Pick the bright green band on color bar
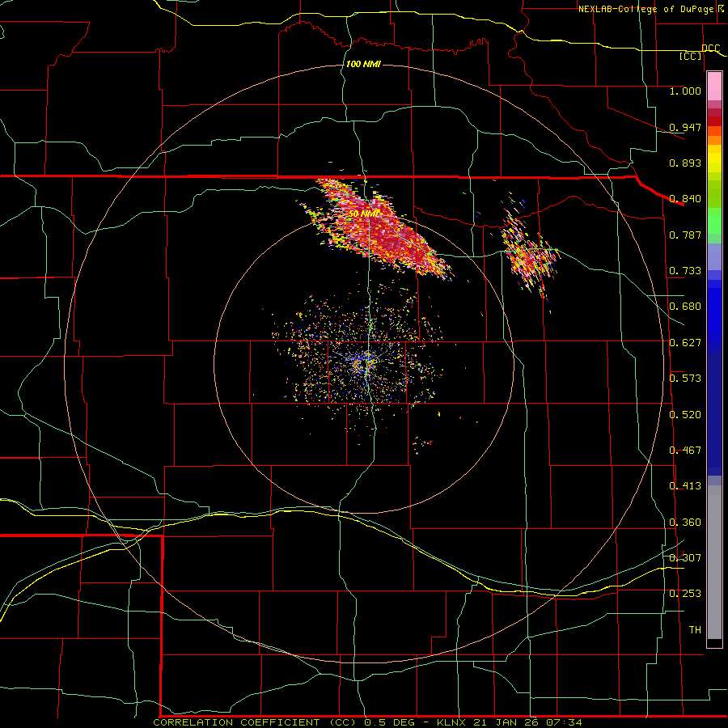The height and width of the screenshot is (728, 728). pyautogui.click(x=714, y=221)
